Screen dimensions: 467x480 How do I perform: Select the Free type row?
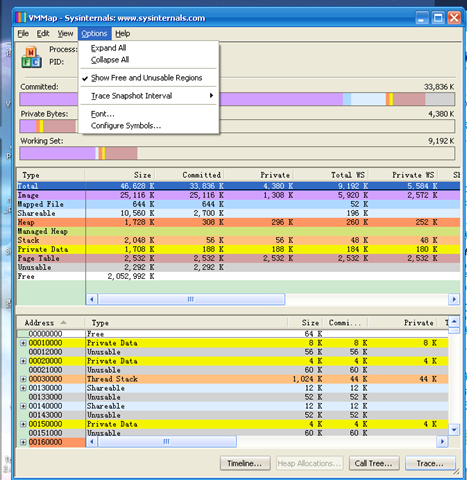[239, 276]
